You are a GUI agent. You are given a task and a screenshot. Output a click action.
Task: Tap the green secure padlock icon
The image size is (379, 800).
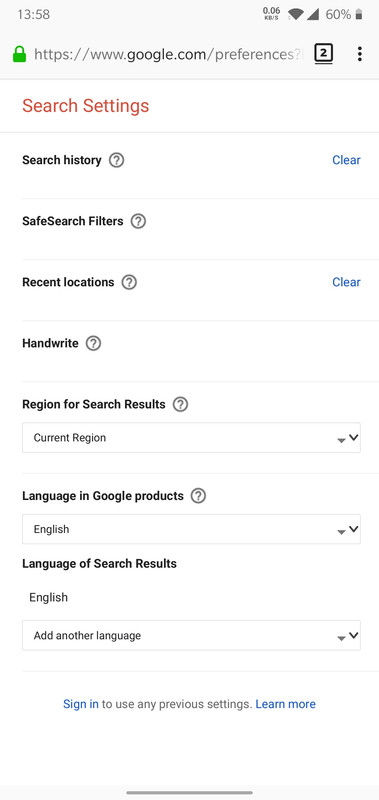19,54
